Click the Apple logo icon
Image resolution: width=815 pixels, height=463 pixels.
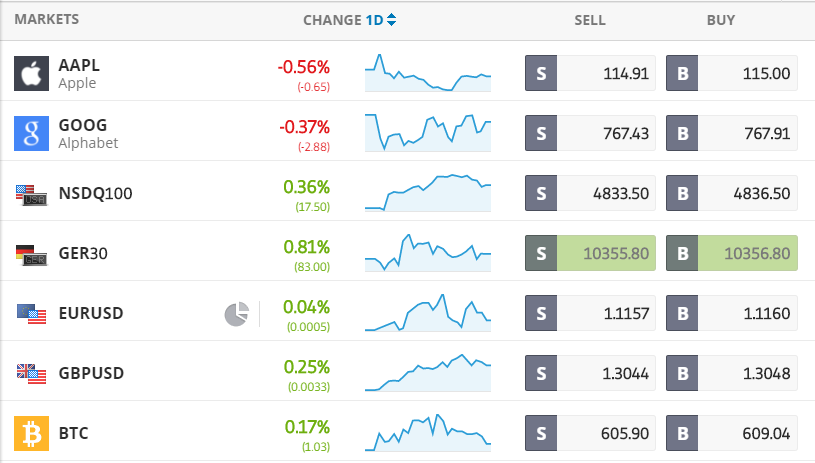31,74
